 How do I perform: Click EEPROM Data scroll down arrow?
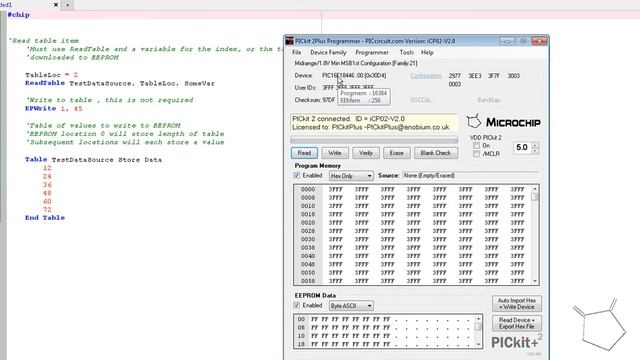point(478,345)
